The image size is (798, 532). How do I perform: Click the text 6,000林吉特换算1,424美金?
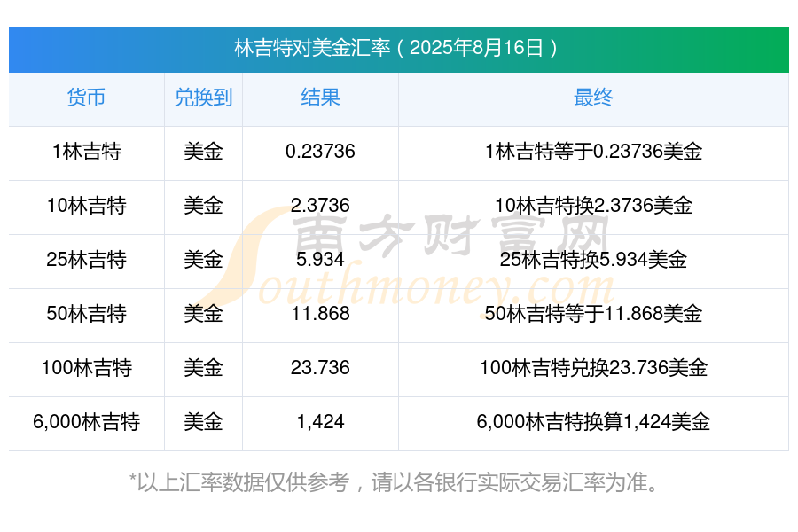tap(593, 422)
